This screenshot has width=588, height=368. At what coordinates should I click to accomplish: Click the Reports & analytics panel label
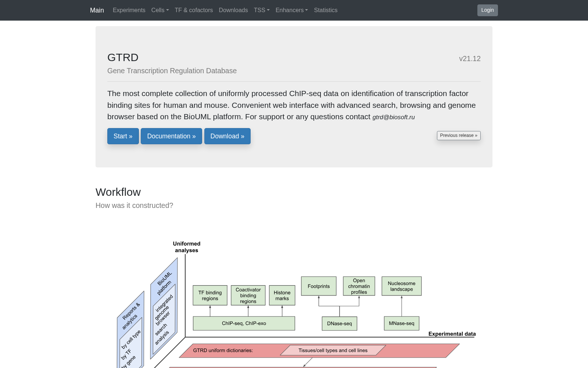(x=130, y=316)
